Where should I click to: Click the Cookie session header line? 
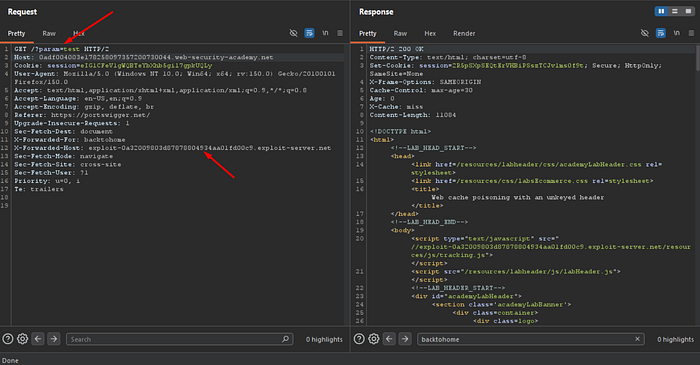click(x=113, y=66)
